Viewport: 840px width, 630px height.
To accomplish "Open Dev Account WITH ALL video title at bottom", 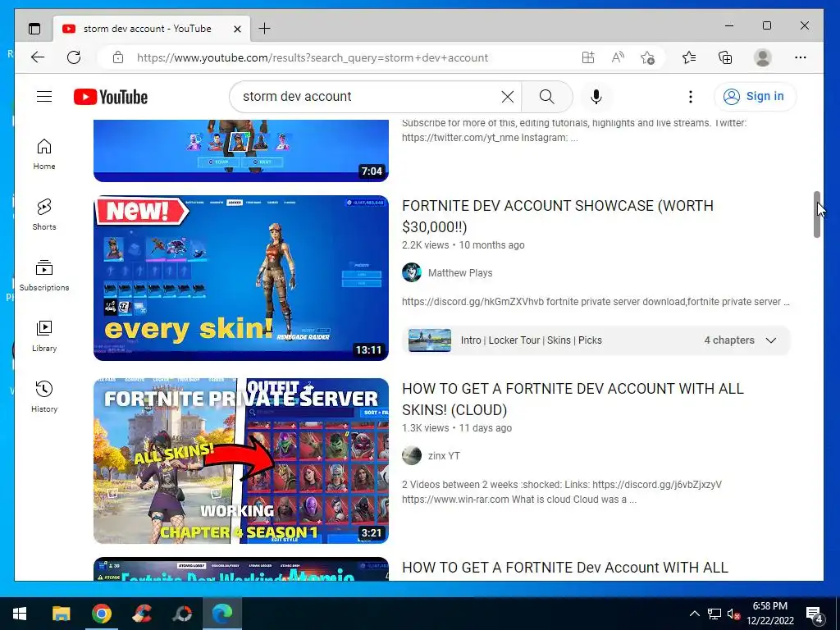I will 565,568.
